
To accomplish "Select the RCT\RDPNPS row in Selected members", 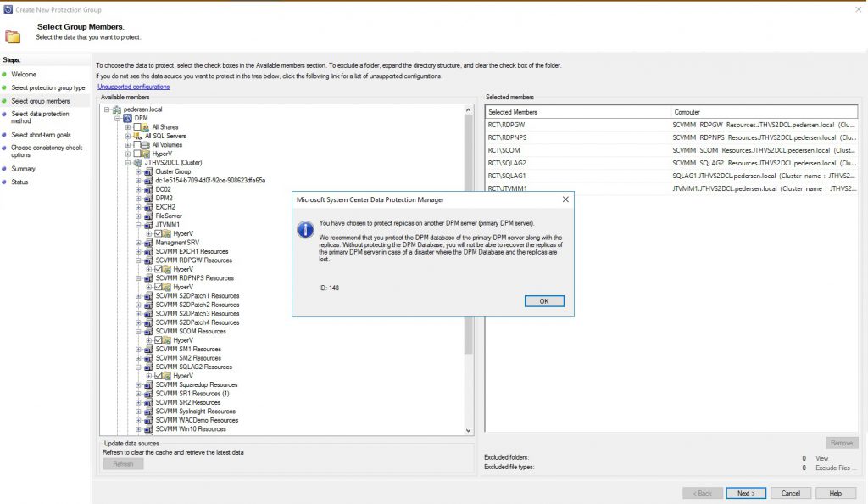I will click(671, 137).
